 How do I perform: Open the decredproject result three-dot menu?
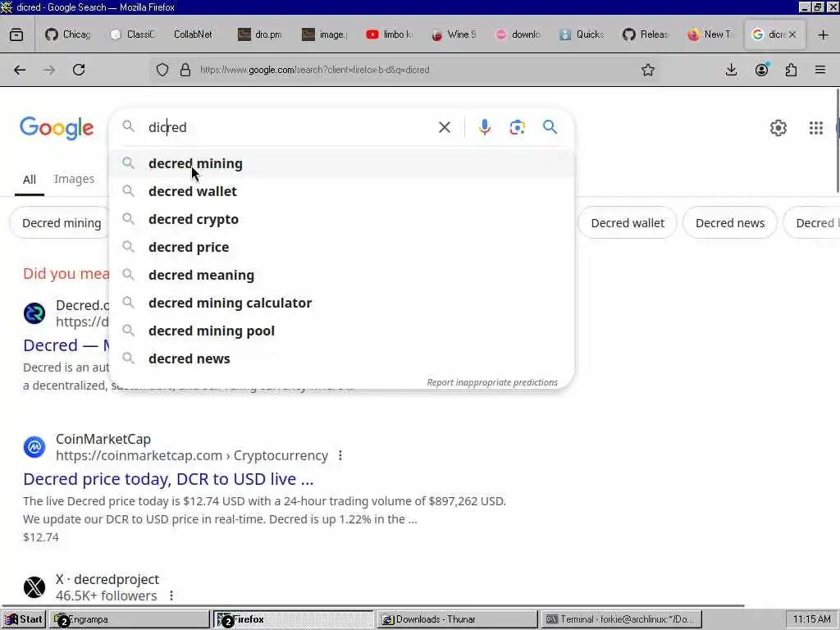click(171, 596)
